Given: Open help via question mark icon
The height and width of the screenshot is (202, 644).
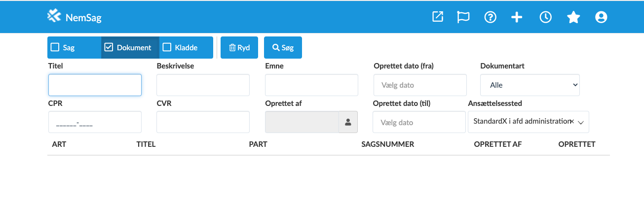Looking at the screenshot, I should click(x=490, y=17).
